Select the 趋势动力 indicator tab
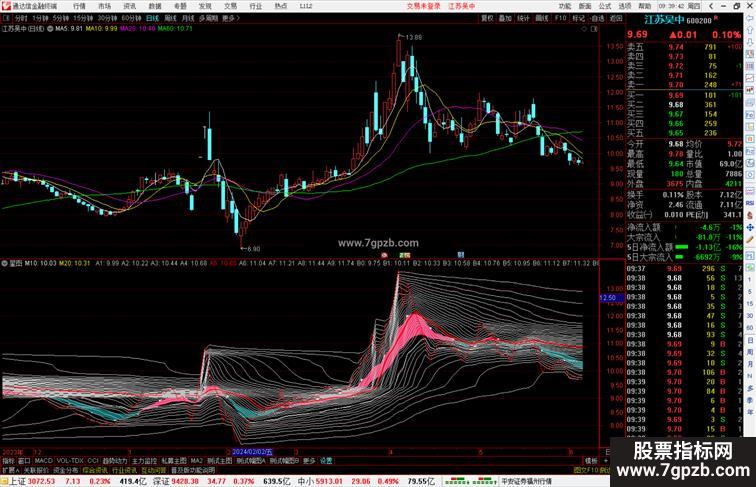 (115, 461)
